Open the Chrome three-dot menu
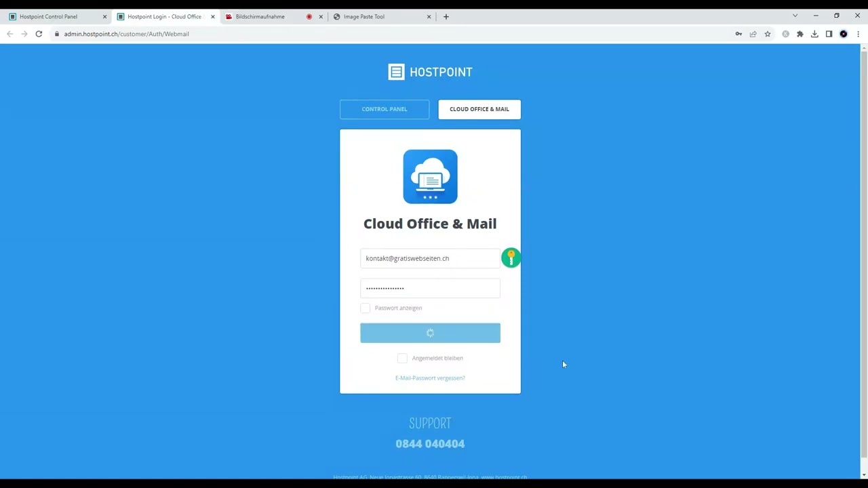868x488 pixels. click(858, 34)
